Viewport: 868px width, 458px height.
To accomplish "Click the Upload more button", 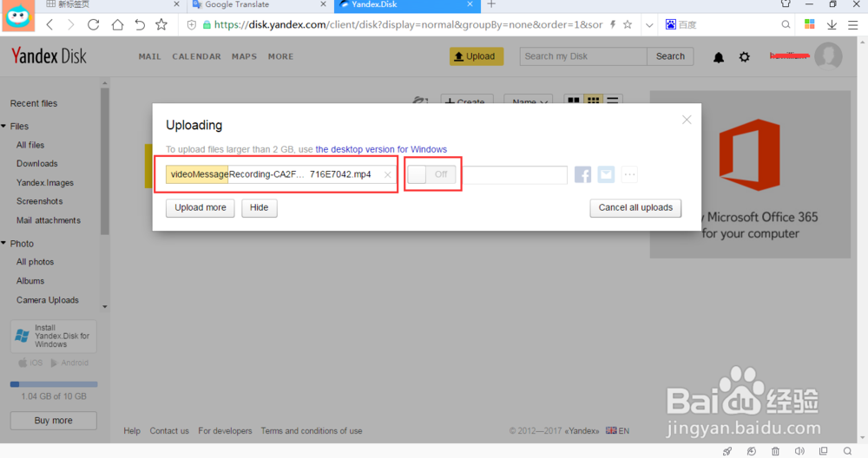I will pyautogui.click(x=201, y=208).
